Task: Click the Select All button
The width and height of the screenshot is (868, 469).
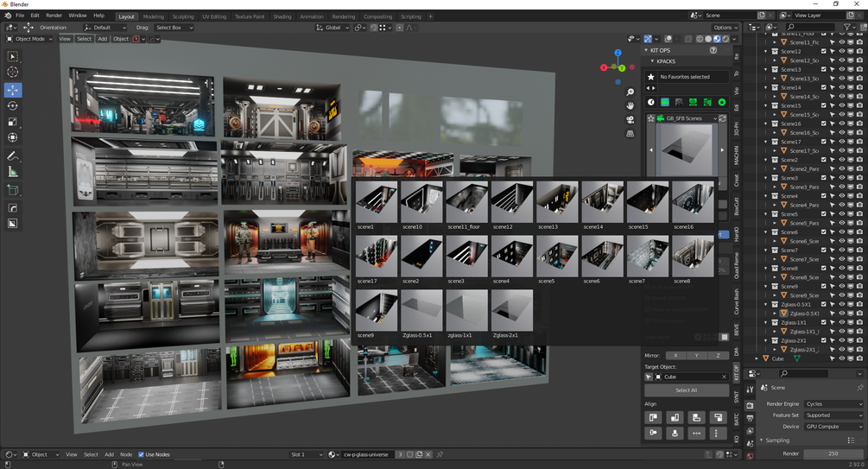Action: (x=687, y=390)
